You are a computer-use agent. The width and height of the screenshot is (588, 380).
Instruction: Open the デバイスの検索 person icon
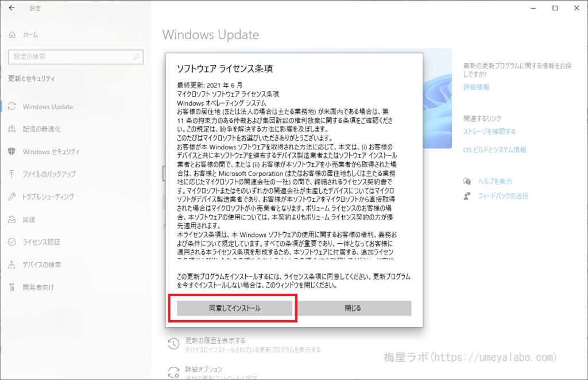(x=12, y=264)
